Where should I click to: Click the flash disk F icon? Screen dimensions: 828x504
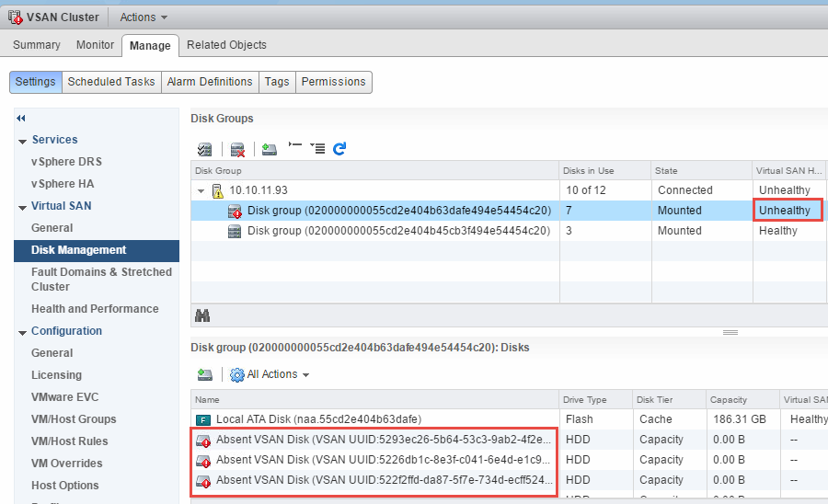pos(203,420)
